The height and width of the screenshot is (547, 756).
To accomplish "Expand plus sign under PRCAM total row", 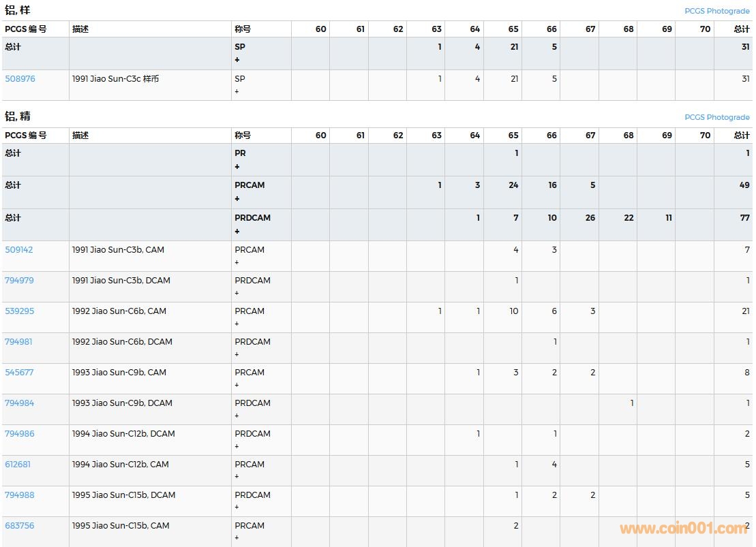I will (237, 199).
